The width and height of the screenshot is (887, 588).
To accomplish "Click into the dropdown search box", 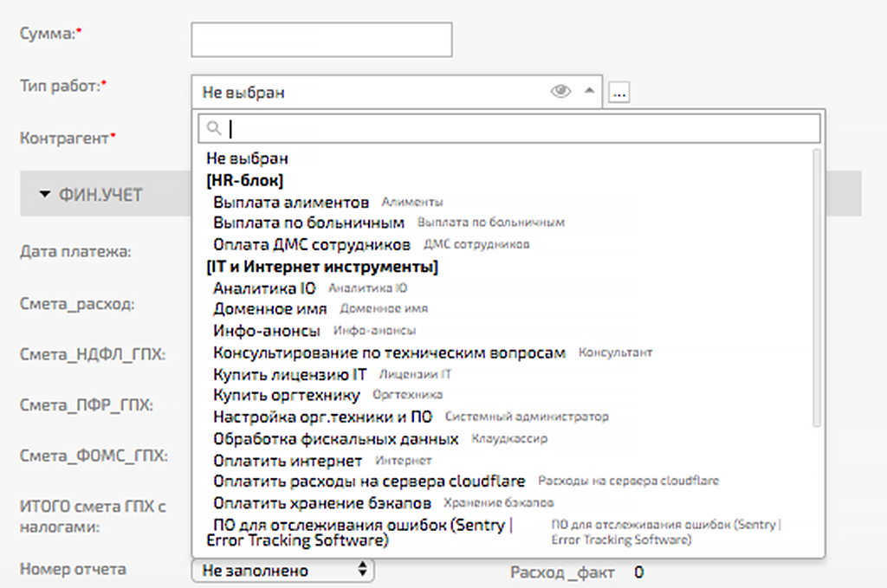I will pos(433,126).
